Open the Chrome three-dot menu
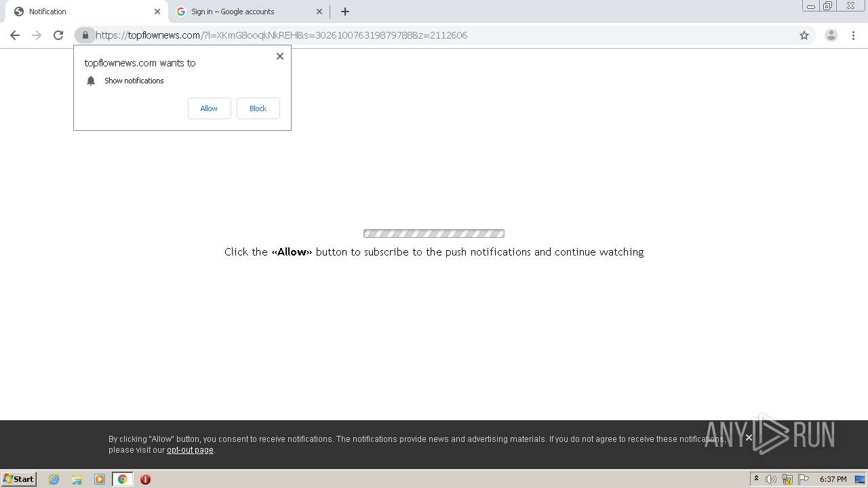The image size is (868, 488). 853,35
